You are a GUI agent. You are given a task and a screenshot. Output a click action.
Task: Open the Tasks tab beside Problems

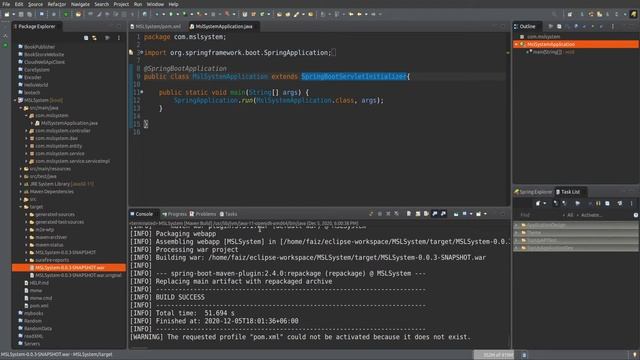(229, 214)
